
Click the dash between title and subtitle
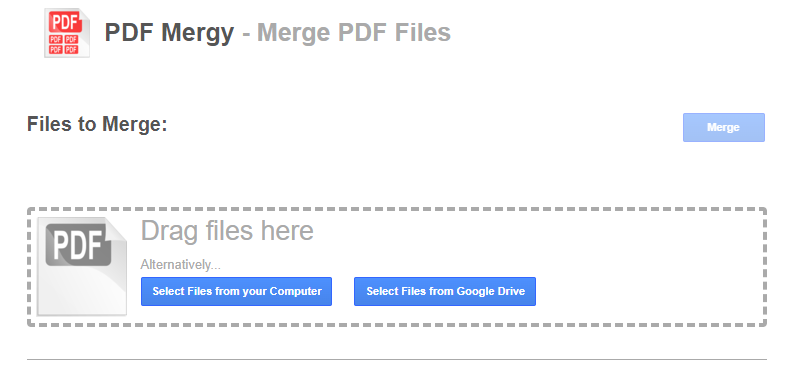(x=246, y=34)
